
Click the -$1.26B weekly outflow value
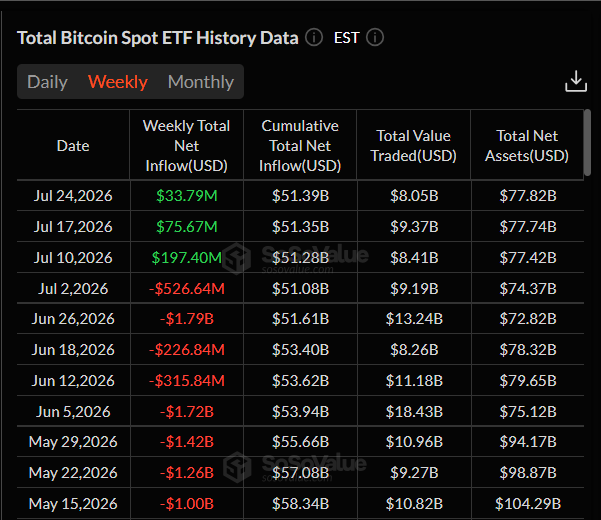pos(187,473)
